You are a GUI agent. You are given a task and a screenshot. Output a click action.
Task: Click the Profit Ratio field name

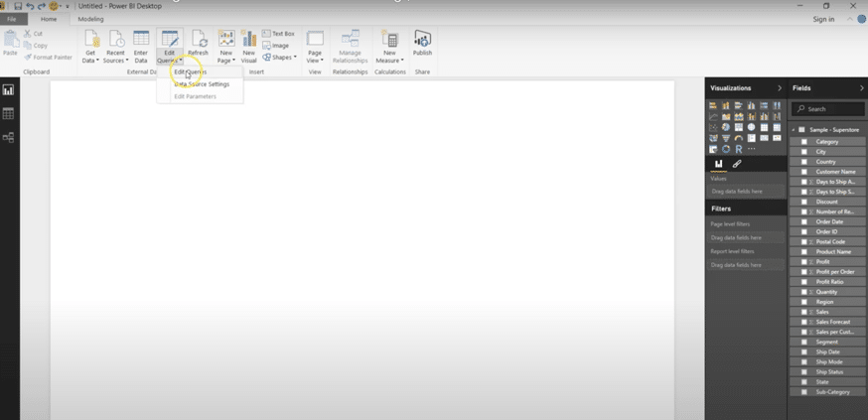click(x=829, y=282)
